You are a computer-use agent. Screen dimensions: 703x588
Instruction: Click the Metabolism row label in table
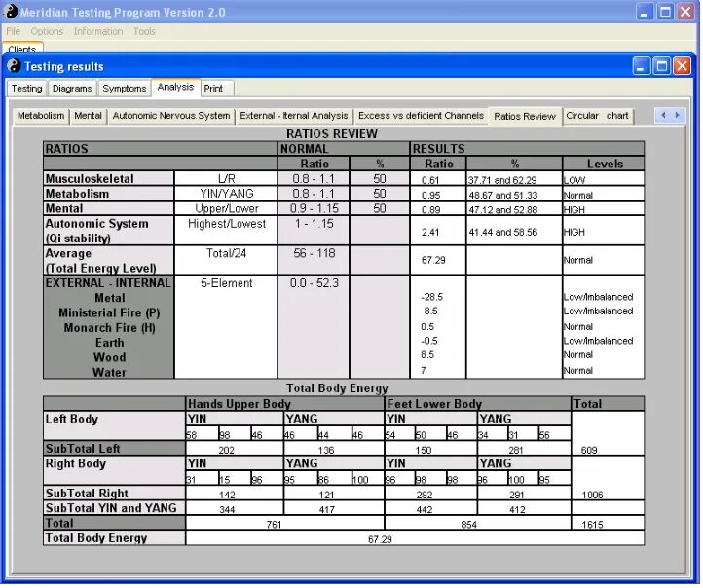point(77,194)
